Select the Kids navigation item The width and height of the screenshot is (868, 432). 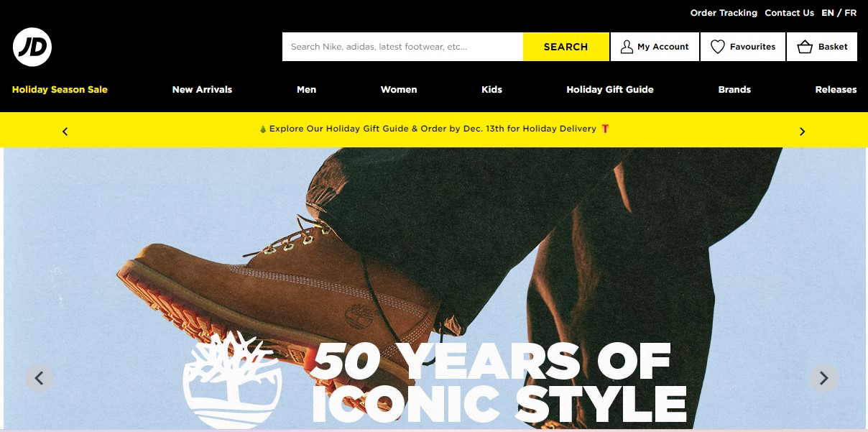pyautogui.click(x=491, y=90)
